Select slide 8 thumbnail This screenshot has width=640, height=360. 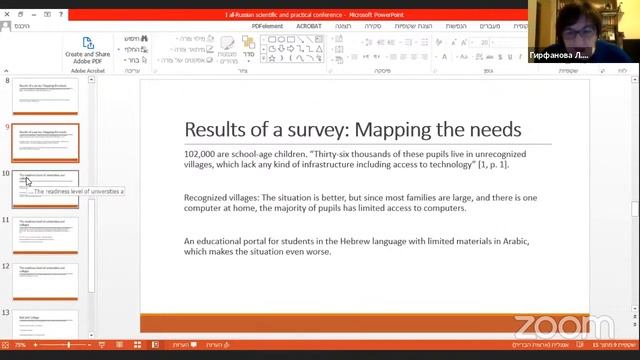click(x=45, y=97)
